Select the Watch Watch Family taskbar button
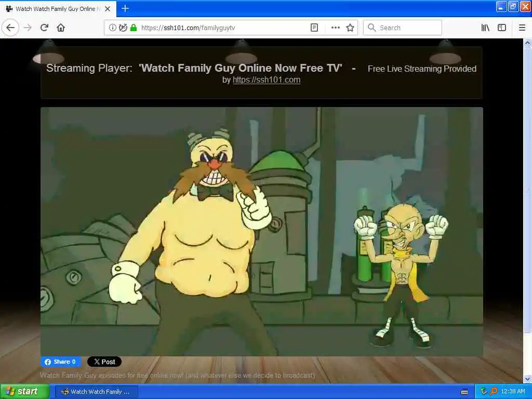Image resolution: width=532 pixels, height=399 pixels. pos(97,392)
